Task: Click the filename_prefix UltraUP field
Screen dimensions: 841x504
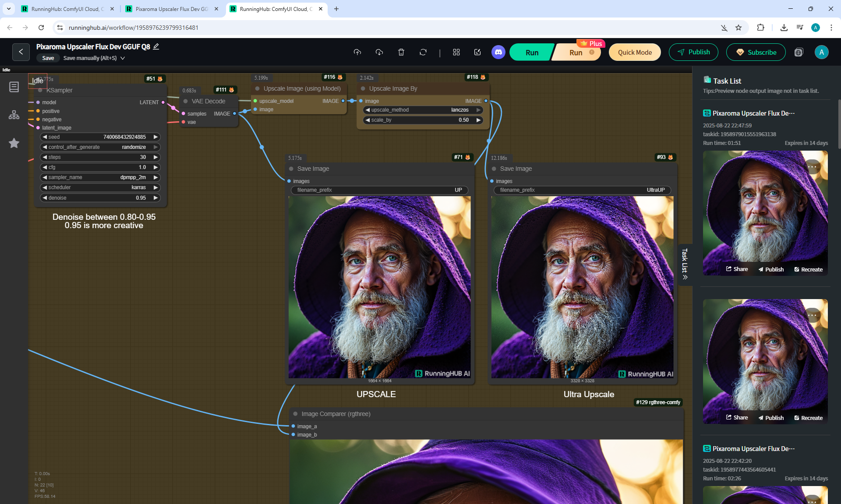Action: 582,190
